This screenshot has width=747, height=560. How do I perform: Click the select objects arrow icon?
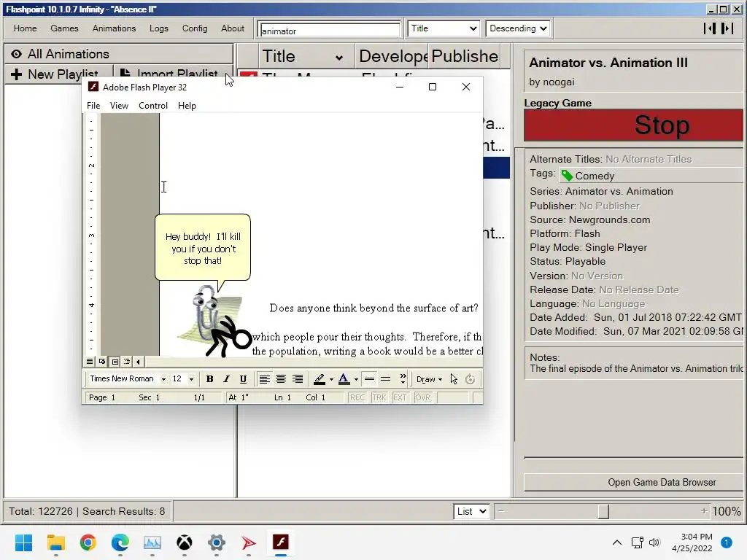[x=454, y=379]
